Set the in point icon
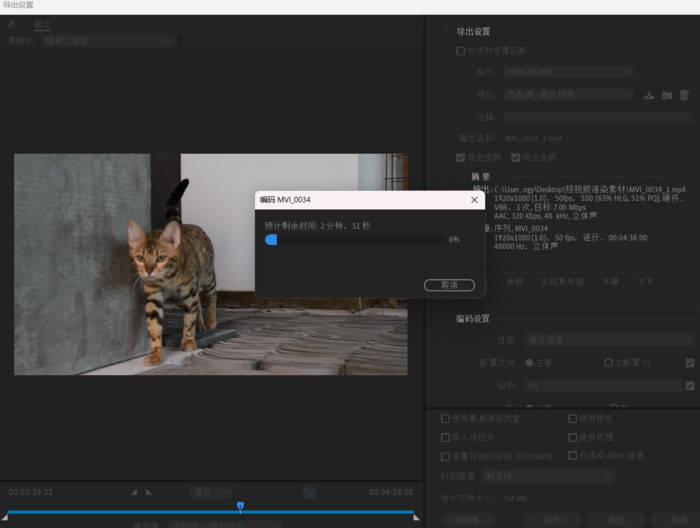This screenshot has width=700, height=528. [x=134, y=492]
